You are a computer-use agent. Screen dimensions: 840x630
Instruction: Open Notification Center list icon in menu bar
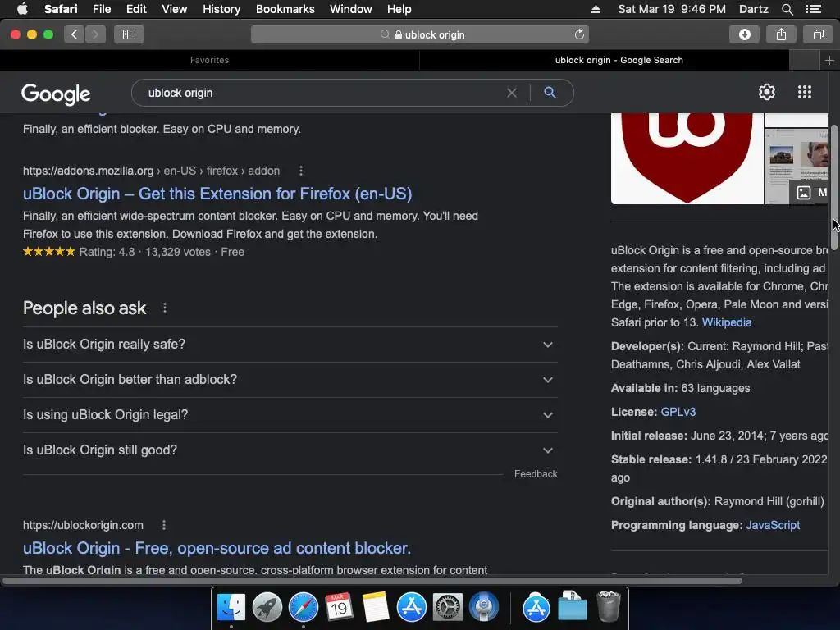coord(813,9)
